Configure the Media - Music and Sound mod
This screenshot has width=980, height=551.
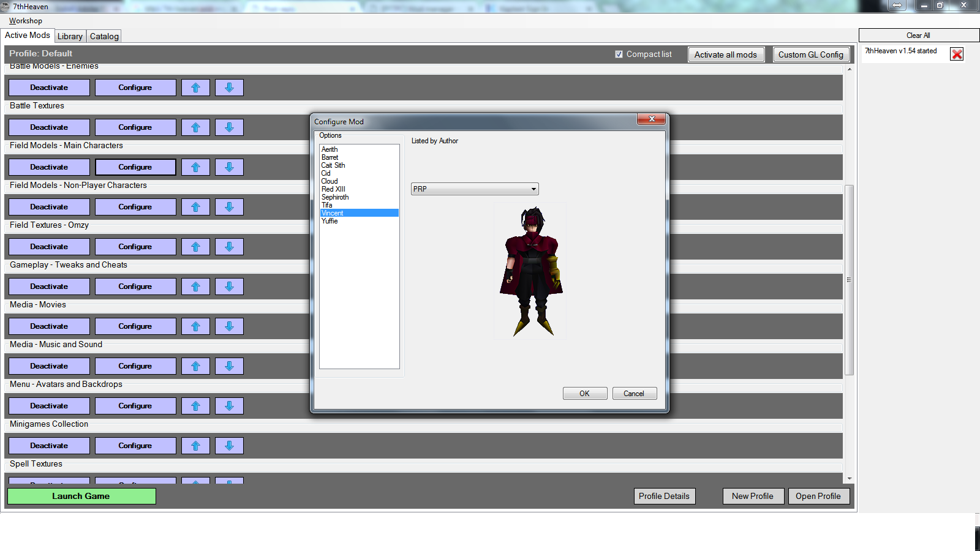[x=135, y=366]
